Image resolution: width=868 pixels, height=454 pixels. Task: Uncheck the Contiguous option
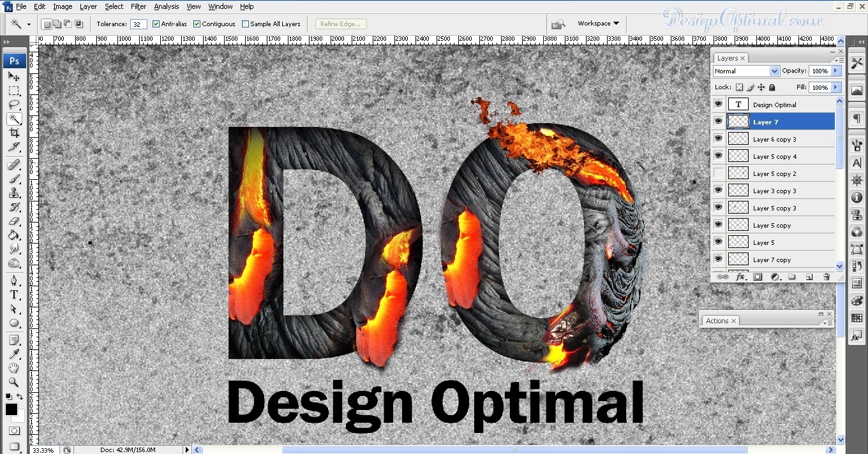pyautogui.click(x=197, y=24)
